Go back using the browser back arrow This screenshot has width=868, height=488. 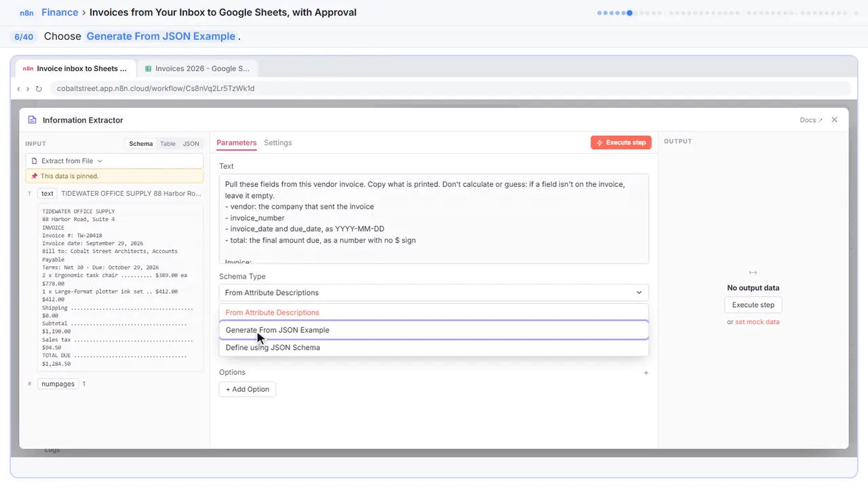pos(18,89)
